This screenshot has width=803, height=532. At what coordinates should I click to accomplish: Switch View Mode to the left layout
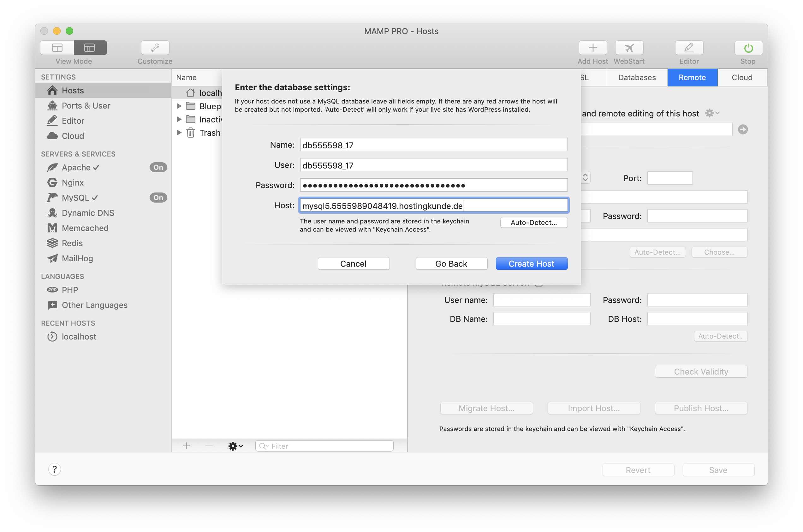click(x=57, y=48)
